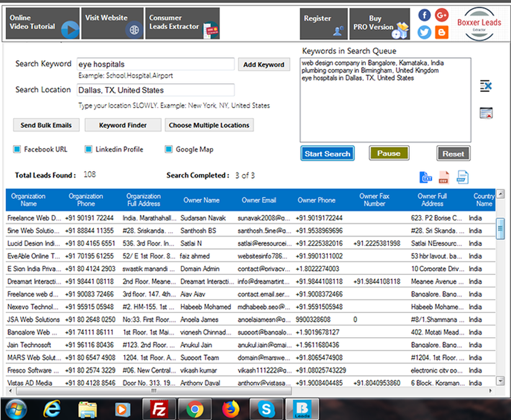Open the Facebook social icon
The height and width of the screenshot is (420, 511).
click(424, 15)
